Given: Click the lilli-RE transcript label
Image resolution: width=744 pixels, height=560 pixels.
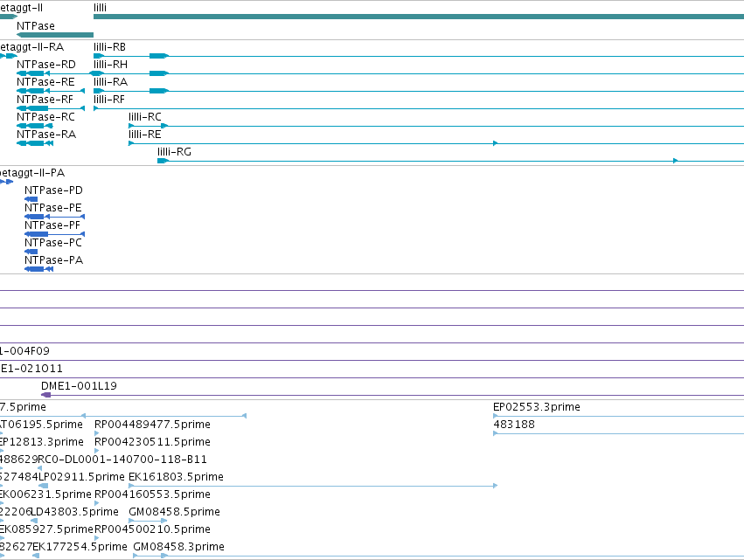Looking at the screenshot, I should pos(145,135).
